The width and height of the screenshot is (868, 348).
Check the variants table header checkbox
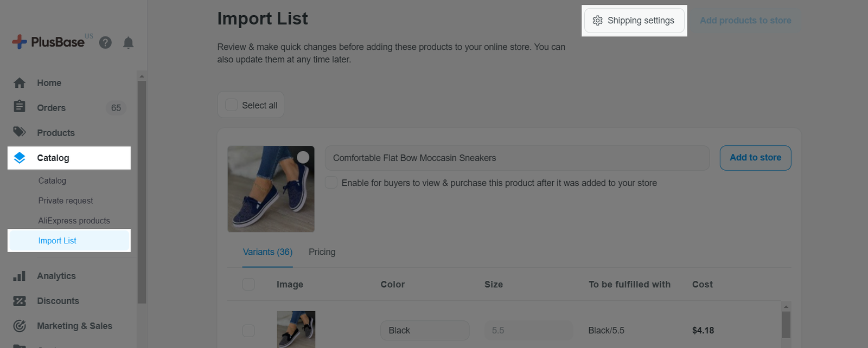(248, 284)
